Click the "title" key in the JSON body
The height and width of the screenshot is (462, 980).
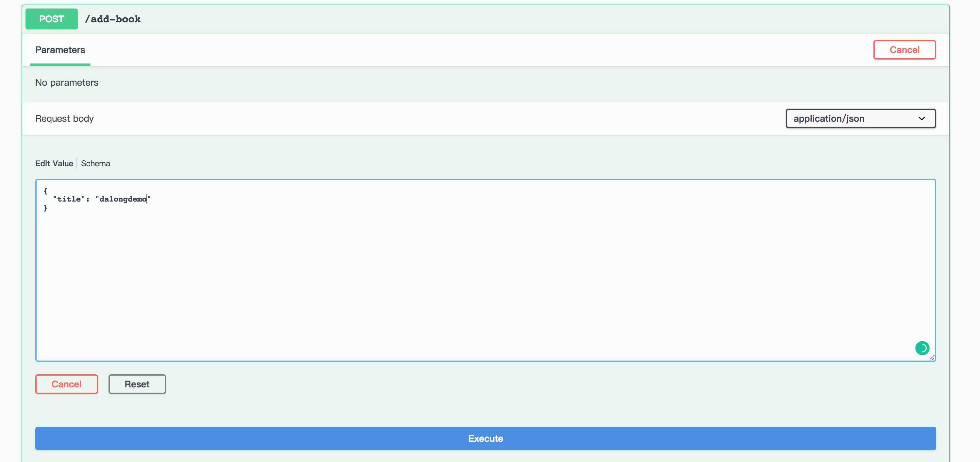coord(69,199)
